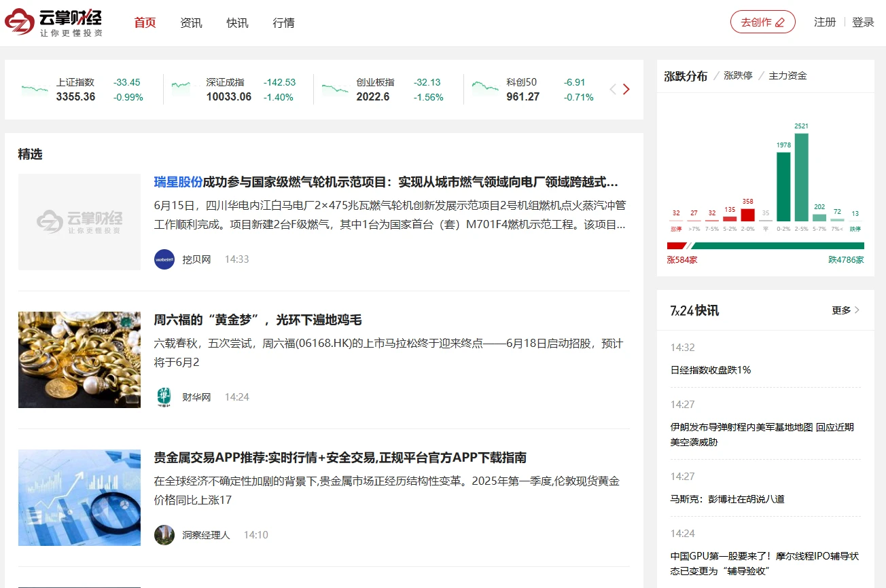
Task: Click the 1978 bar in distribution chart
Action: click(x=783, y=187)
